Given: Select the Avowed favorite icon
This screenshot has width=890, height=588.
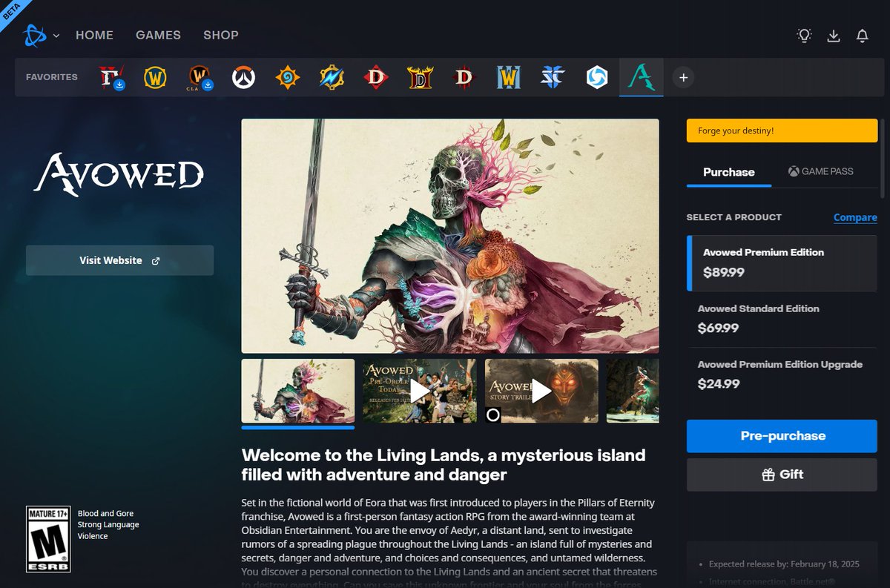Looking at the screenshot, I should click(641, 77).
